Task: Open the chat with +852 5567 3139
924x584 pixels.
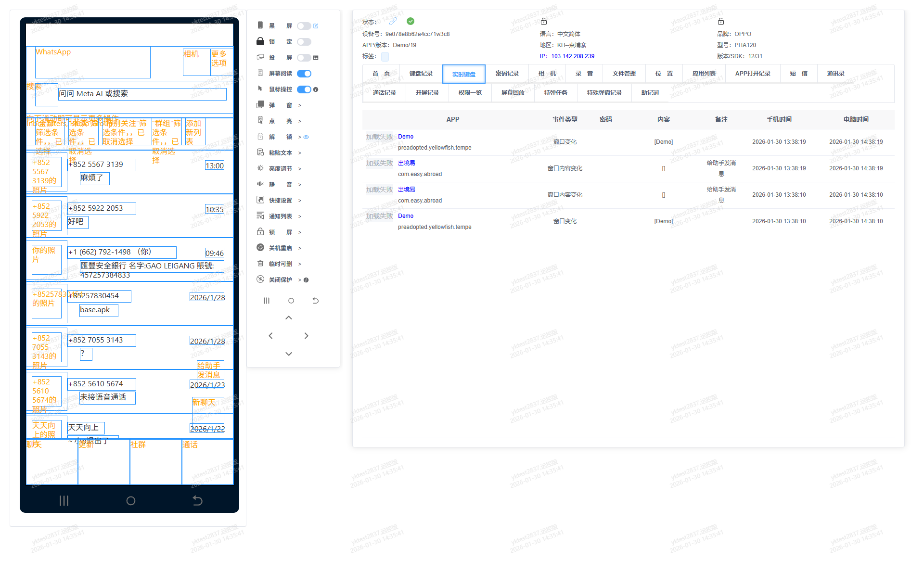Action: [130, 172]
